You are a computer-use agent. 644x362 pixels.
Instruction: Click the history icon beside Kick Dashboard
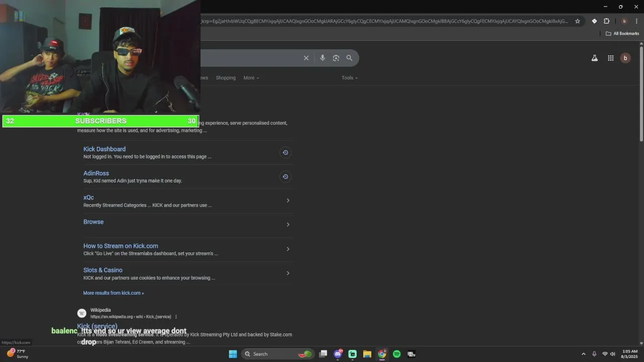coord(285,152)
